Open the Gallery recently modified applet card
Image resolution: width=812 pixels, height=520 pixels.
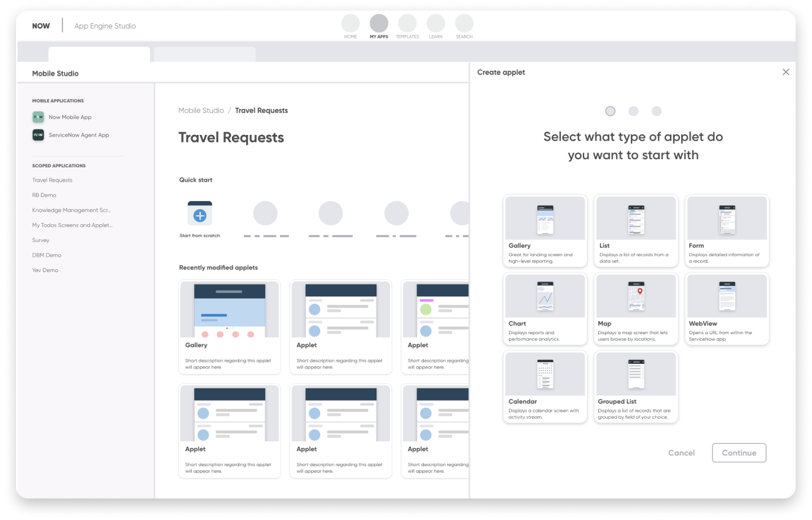click(230, 327)
